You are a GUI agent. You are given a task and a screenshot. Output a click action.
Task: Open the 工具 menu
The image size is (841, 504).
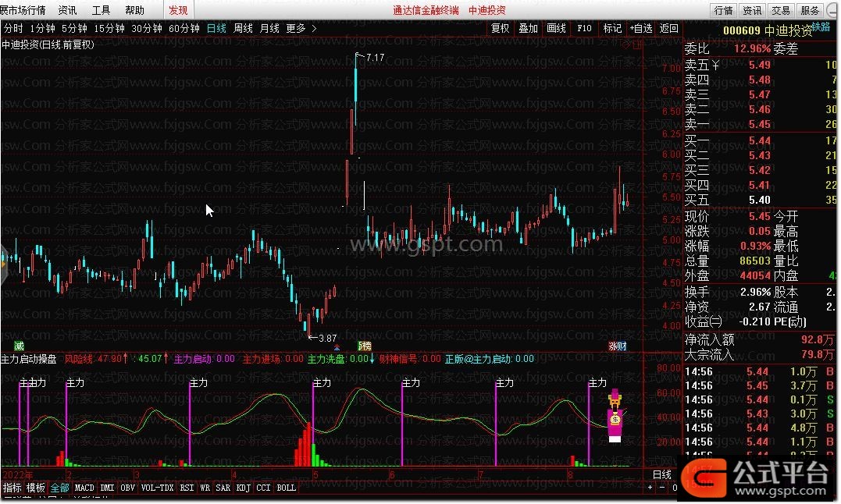tap(101, 10)
